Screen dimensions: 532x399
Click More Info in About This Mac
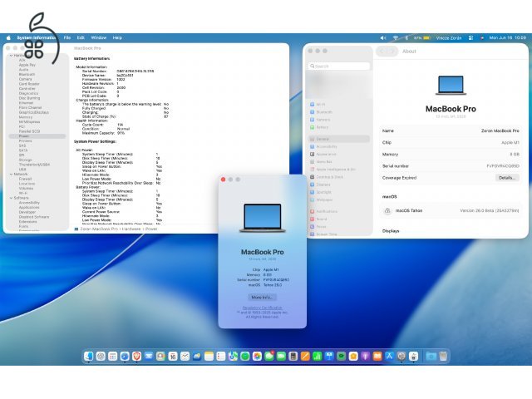[262, 298]
